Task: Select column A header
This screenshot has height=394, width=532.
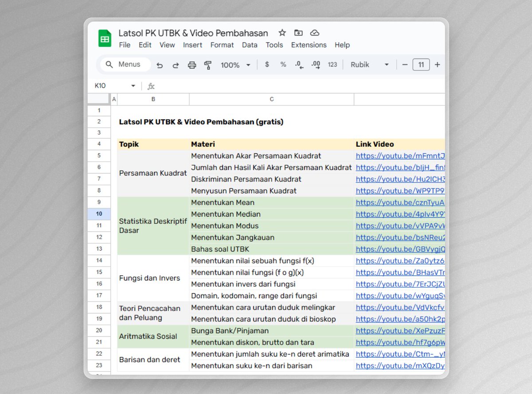Action: pos(114,99)
